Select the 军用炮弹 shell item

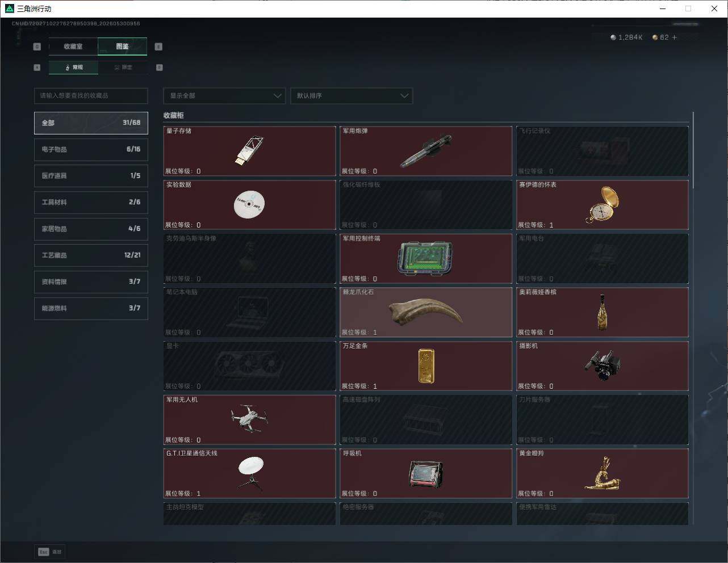coord(426,151)
